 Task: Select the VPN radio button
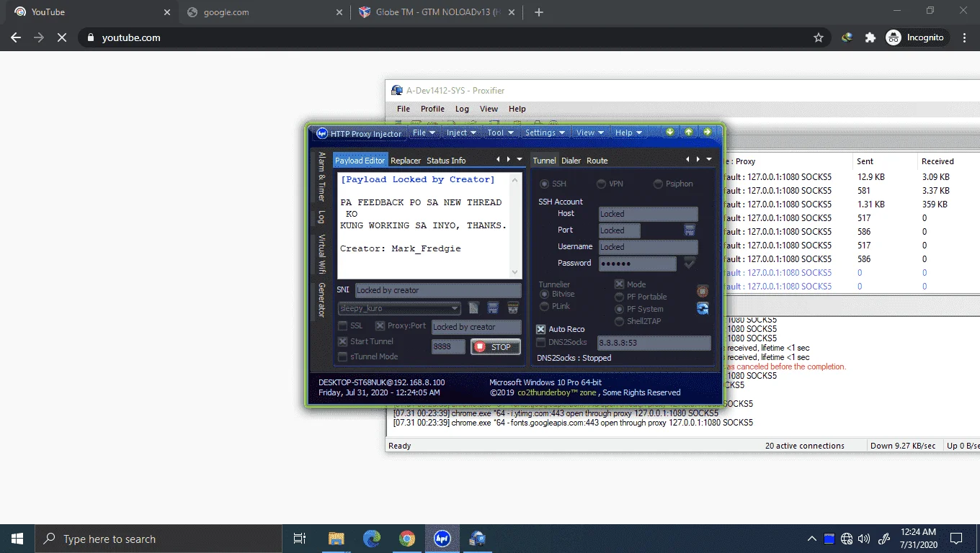tap(601, 184)
